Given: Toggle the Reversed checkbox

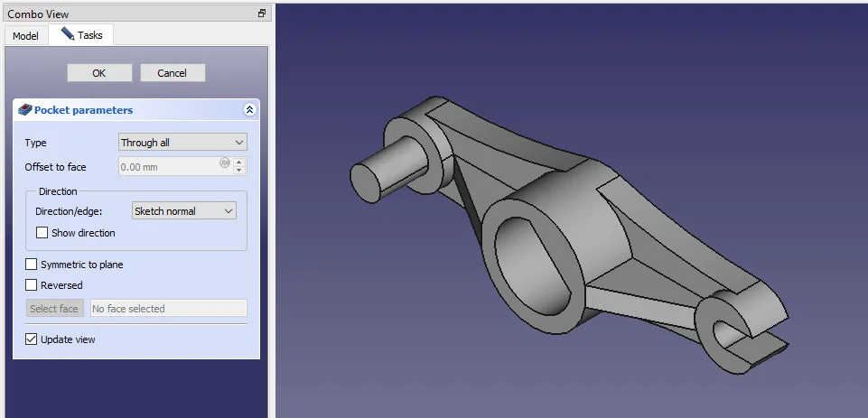Looking at the screenshot, I should [33, 285].
